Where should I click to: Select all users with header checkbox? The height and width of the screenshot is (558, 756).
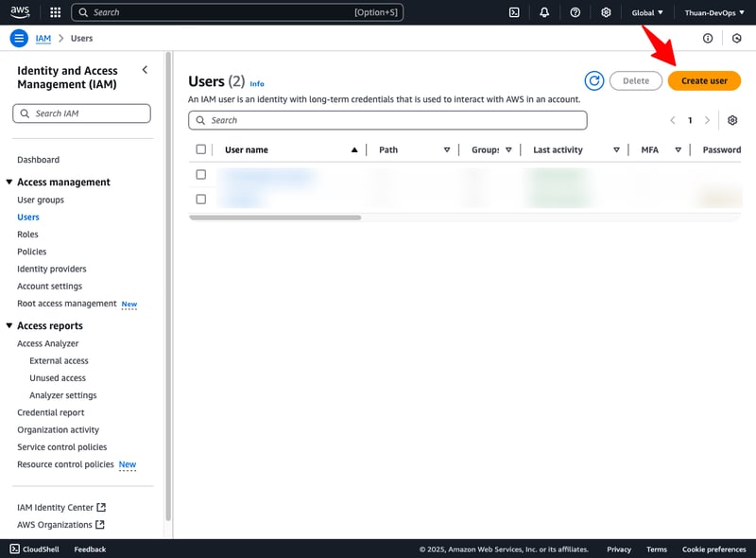click(x=200, y=149)
